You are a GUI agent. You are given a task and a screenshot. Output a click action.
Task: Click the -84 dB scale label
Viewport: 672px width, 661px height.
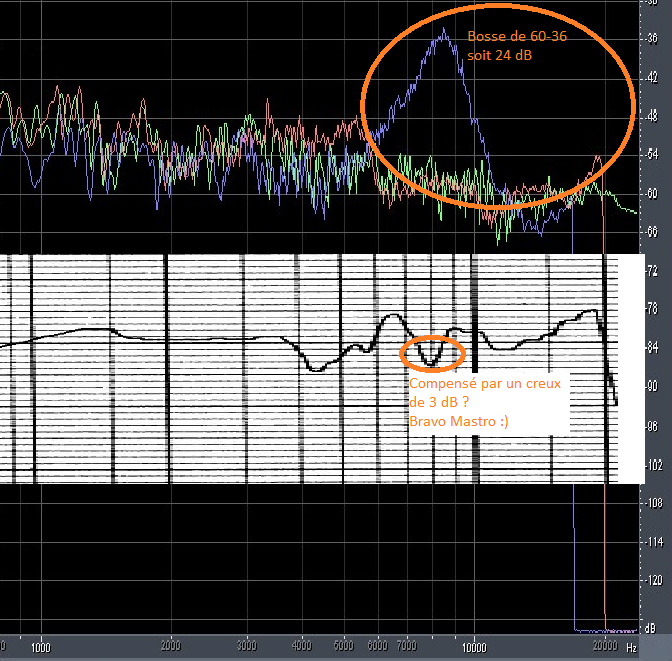click(651, 347)
